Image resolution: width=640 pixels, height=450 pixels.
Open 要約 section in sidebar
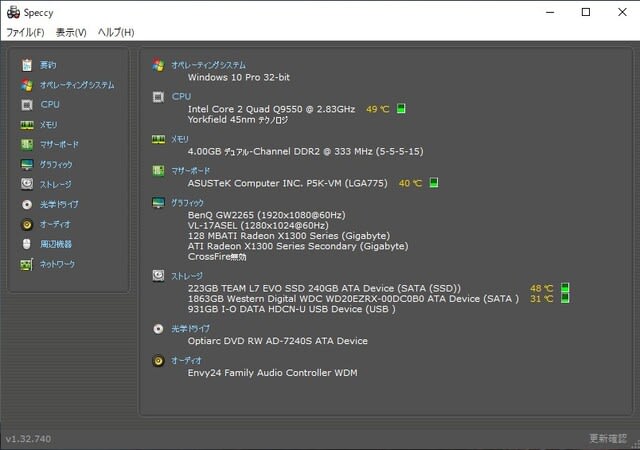pyautogui.click(x=48, y=65)
